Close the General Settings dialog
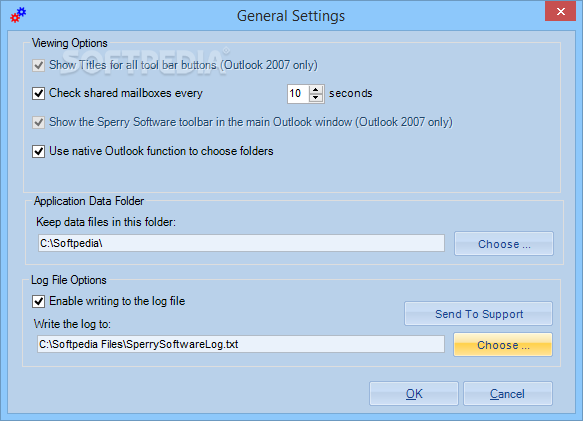 pos(560,12)
